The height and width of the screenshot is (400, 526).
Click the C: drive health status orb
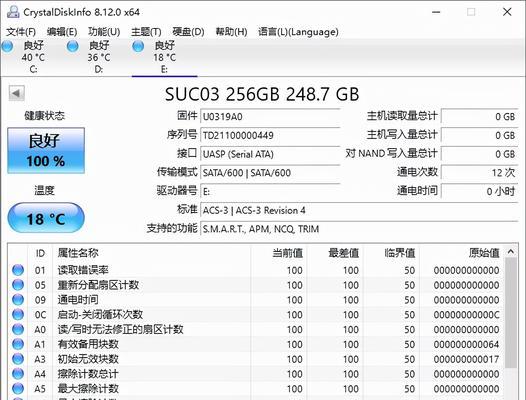coord(7,46)
